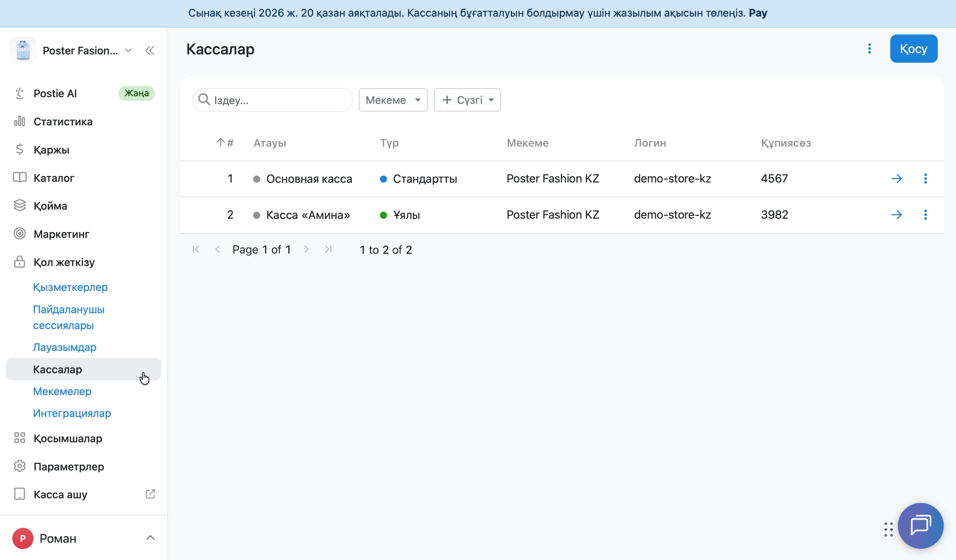Viewport: 956px width, 560px height.
Task: Open the support chat bubble
Action: 920,525
